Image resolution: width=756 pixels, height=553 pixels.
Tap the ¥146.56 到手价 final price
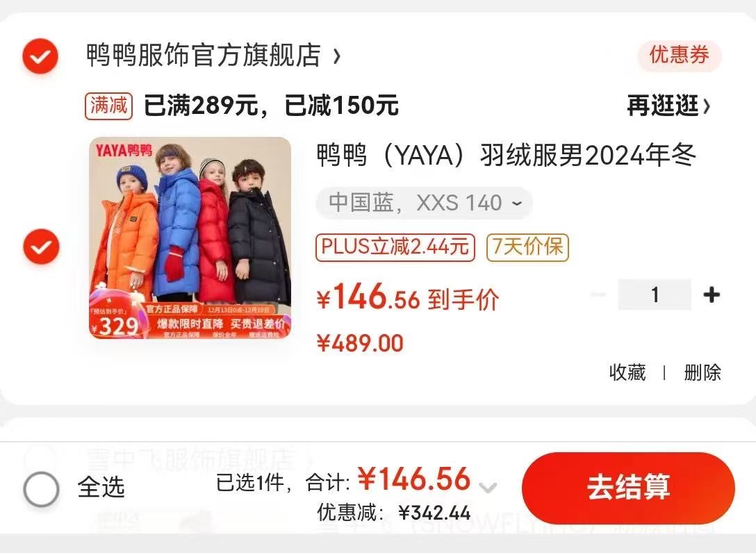[408, 297]
